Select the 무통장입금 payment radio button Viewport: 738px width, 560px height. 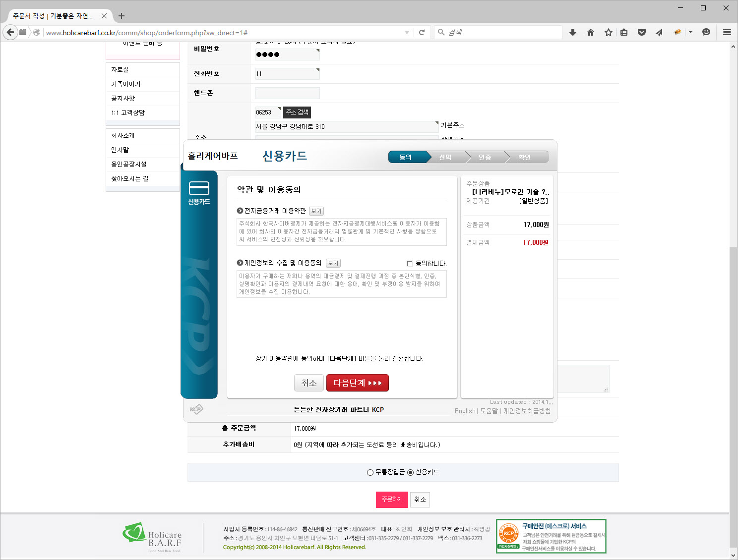tap(370, 472)
